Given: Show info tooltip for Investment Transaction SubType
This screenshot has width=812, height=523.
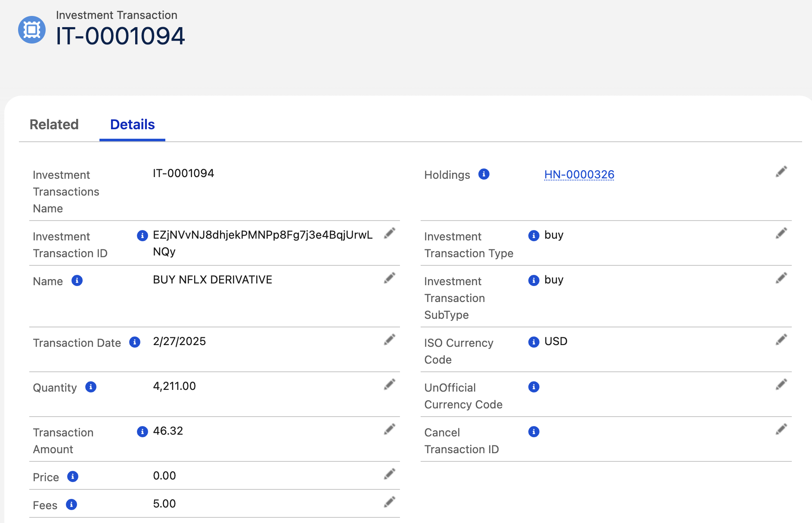Looking at the screenshot, I should click(x=534, y=280).
